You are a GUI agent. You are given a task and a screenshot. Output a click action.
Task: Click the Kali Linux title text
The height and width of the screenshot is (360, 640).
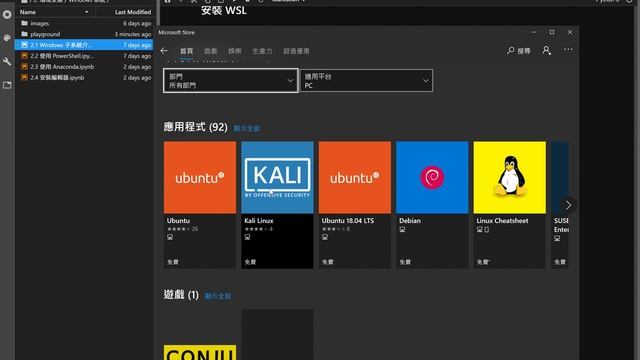point(259,220)
